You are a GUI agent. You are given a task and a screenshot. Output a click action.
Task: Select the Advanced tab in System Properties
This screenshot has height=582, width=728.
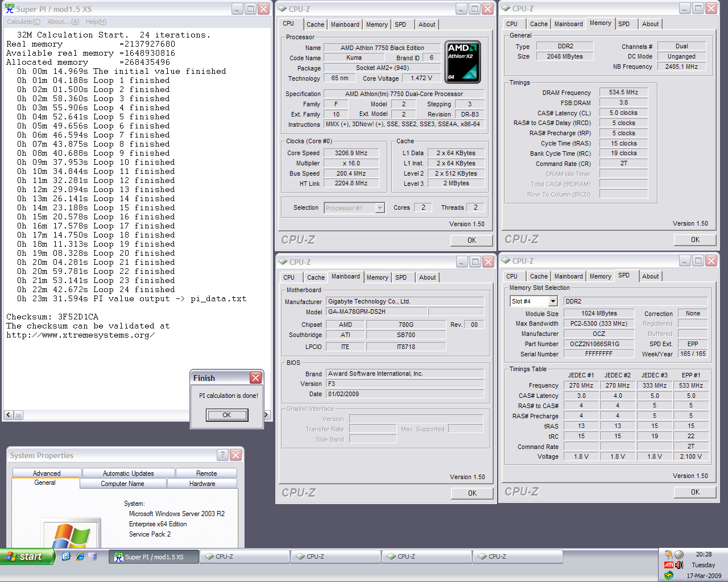coord(47,473)
